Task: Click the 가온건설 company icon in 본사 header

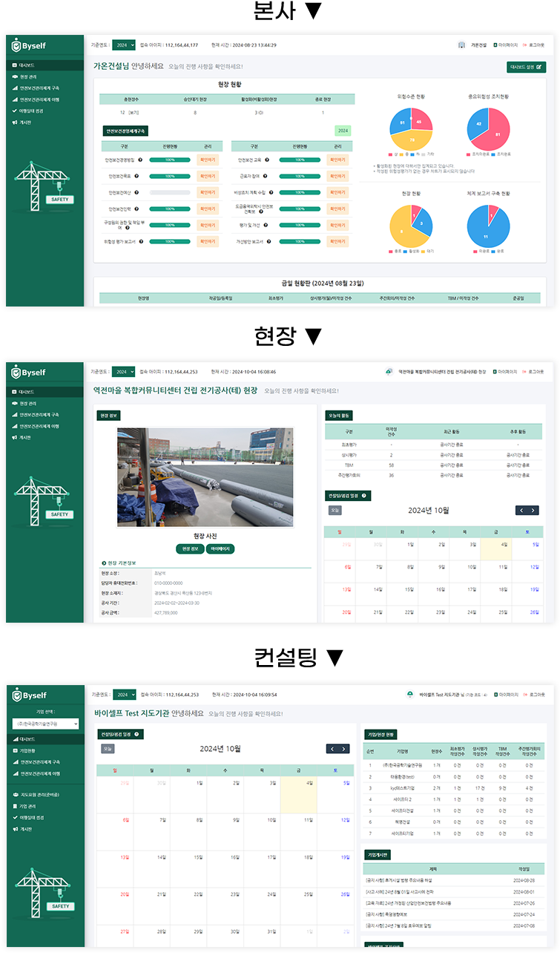Action: tap(462, 45)
